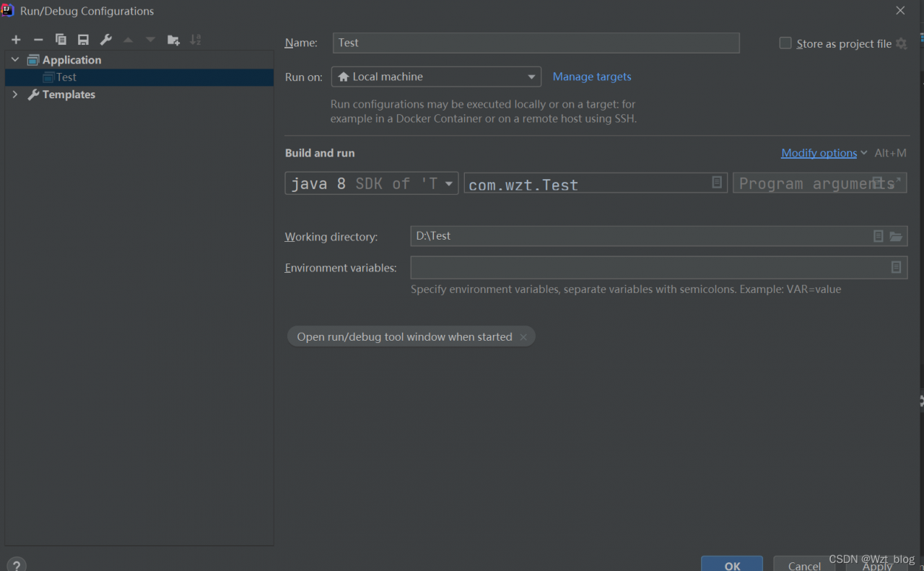
Task: Click the wrench Edit Templates icon
Action: click(x=105, y=40)
